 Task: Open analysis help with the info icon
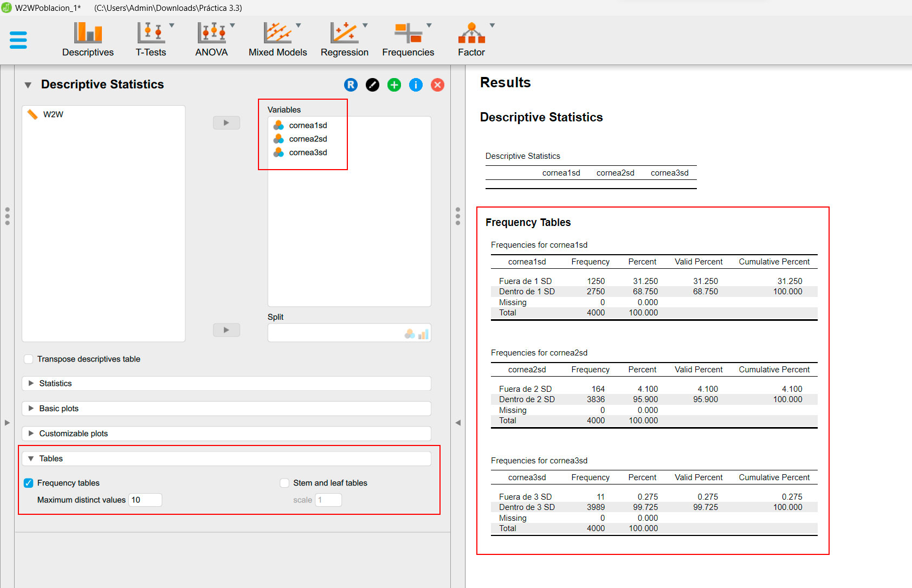pyautogui.click(x=416, y=85)
